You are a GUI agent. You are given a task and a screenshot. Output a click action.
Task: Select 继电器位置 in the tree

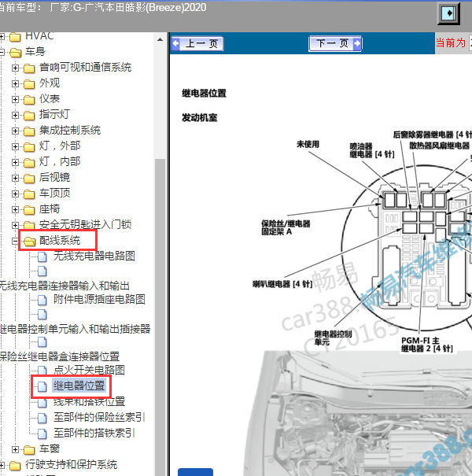click(x=79, y=386)
